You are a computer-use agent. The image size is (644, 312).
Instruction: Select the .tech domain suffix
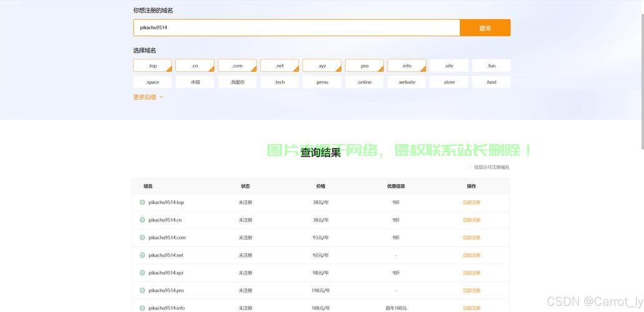[280, 82]
